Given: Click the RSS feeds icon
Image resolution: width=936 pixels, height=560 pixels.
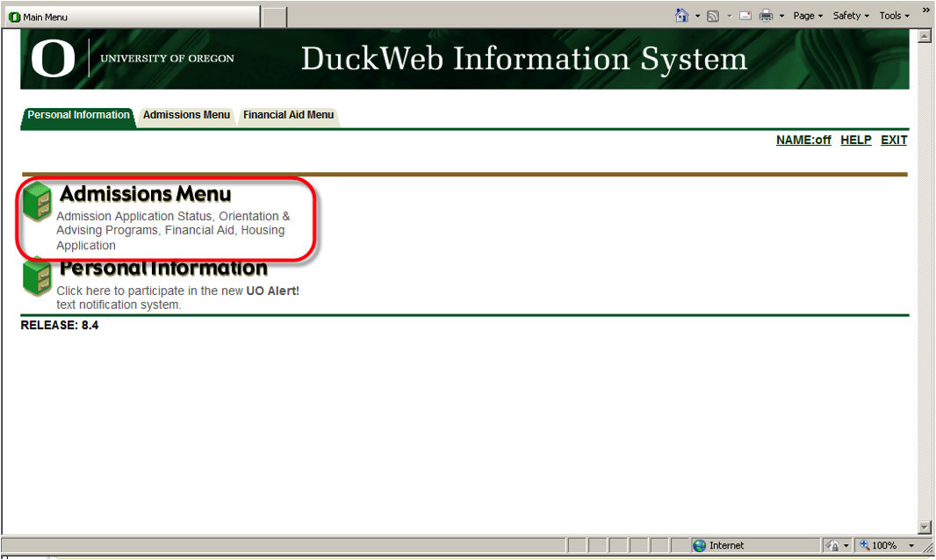Looking at the screenshot, I should pyautogui.click(x=713, y=16).
